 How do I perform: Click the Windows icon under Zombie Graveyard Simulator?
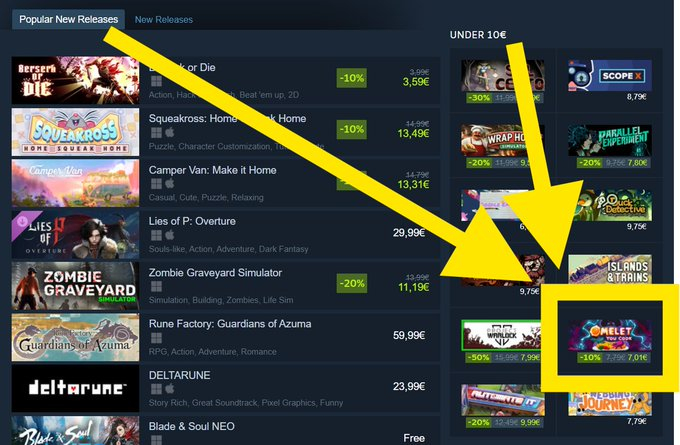coord(156,286)
